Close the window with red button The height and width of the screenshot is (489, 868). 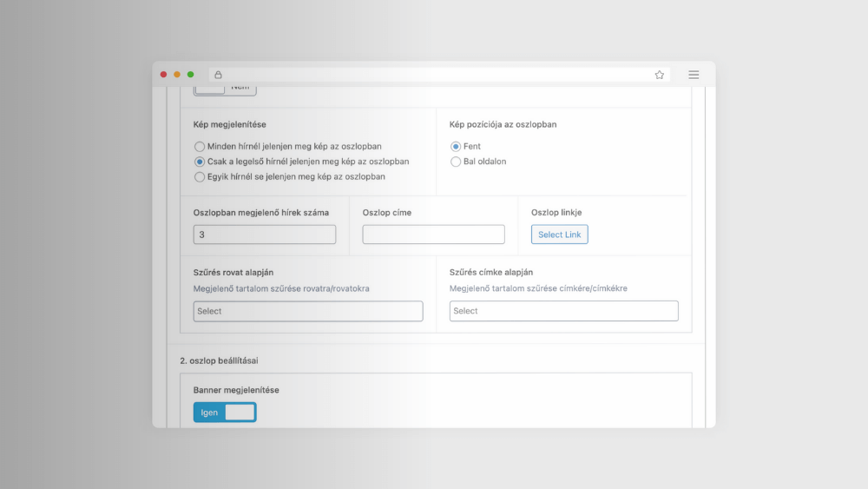click(x=163, y=74)
